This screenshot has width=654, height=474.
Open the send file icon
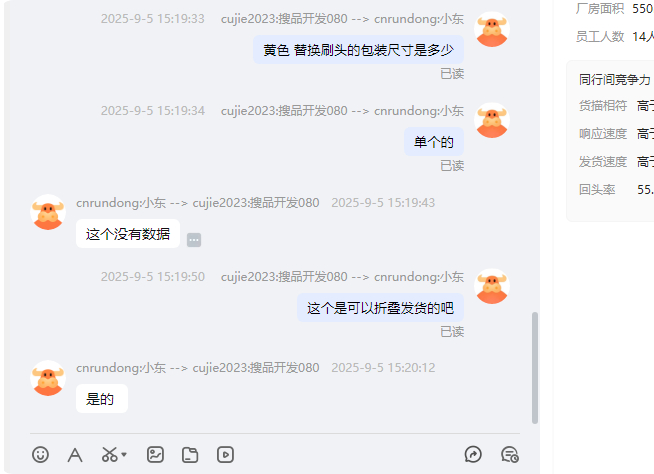190,454
